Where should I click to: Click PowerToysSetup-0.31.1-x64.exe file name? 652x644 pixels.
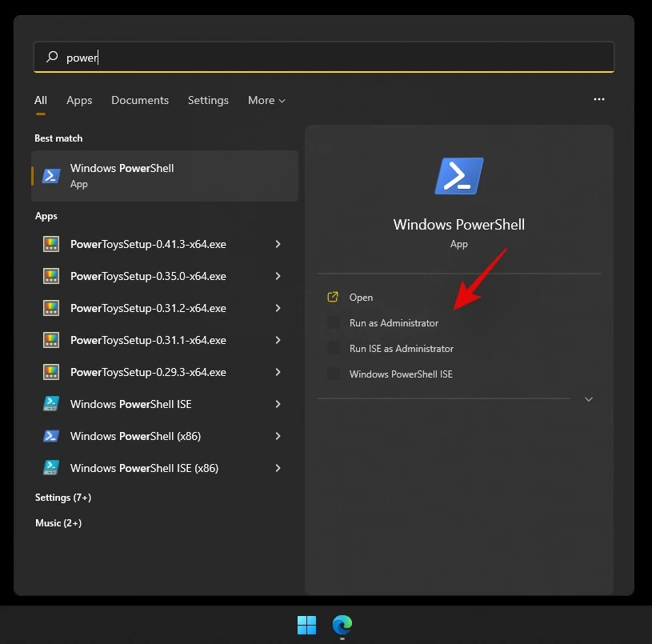pos(148,340)
